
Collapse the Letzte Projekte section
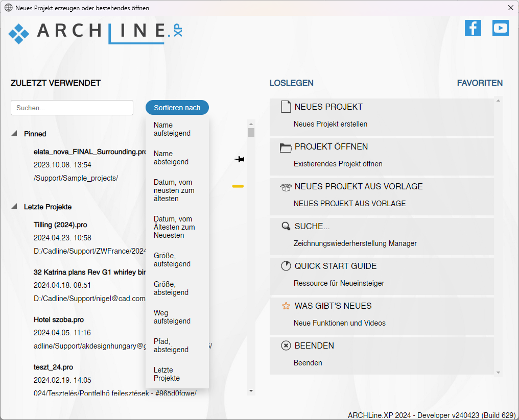pos(14,207)
